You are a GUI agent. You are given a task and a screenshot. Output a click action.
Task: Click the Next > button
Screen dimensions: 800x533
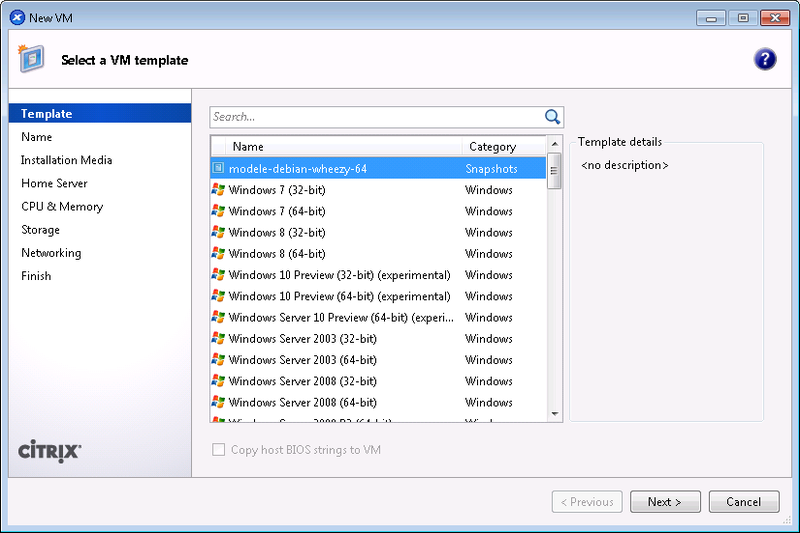665,502
